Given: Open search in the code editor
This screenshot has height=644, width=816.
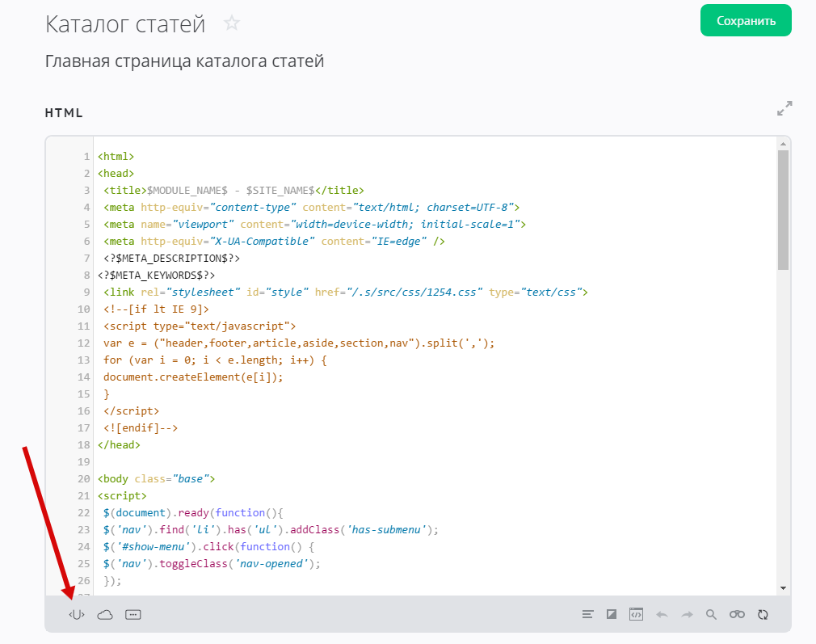Looking at the screenshot, I should pos(711,615).
